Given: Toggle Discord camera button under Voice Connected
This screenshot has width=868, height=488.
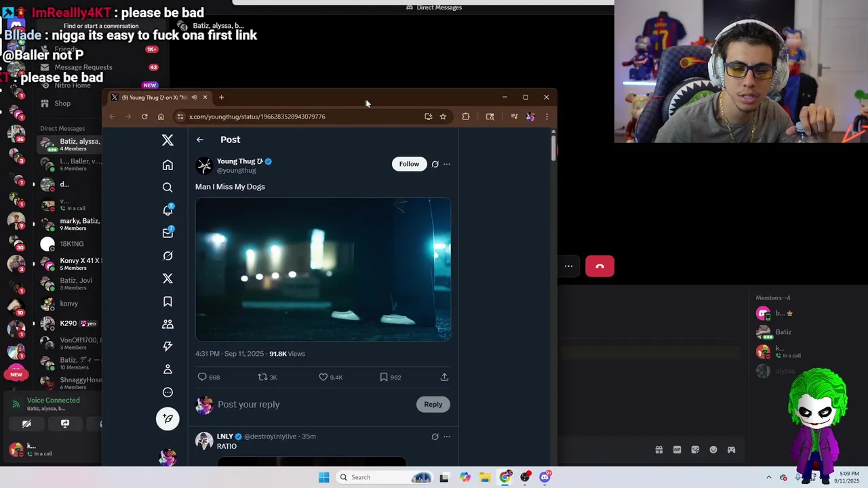Looking at the screenshot, I should pos(26,424).
